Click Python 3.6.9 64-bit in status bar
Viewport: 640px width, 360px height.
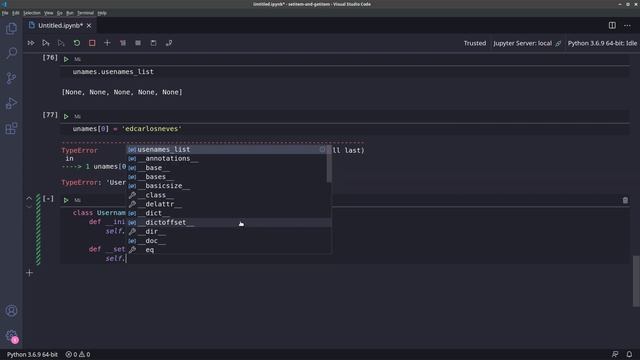(x=32, y=354)
